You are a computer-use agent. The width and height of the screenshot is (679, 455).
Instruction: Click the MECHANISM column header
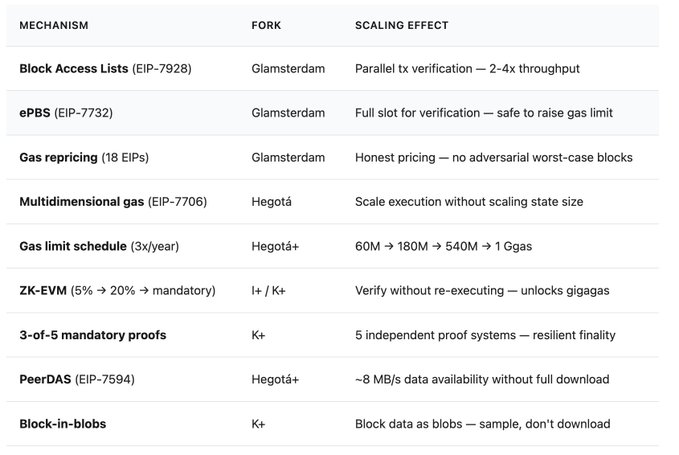[x=54, y=25]
